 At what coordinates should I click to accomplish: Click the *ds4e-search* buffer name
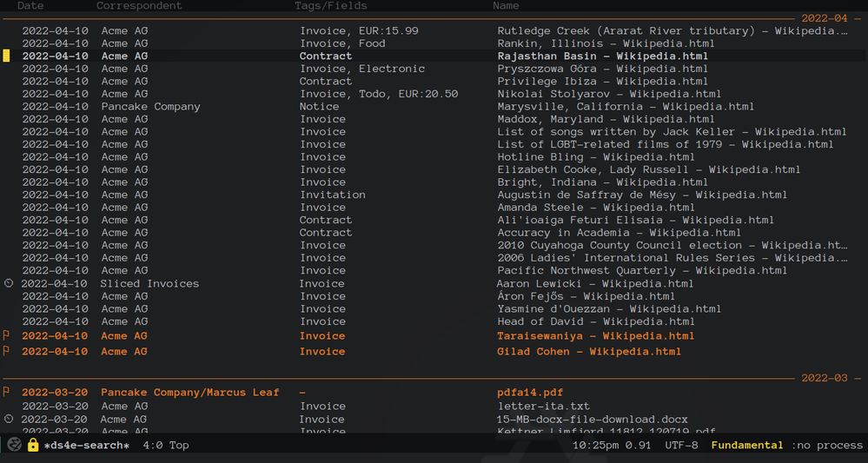tap(86, 446)
